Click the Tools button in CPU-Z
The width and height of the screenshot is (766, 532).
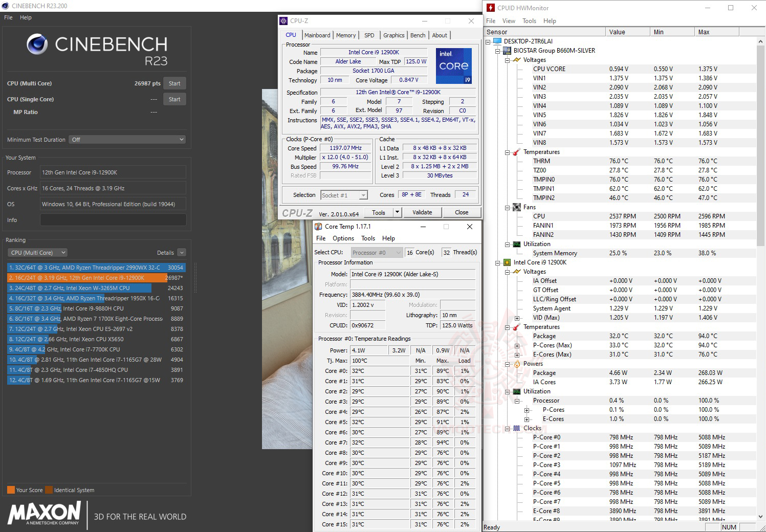[x=379, y=212]
